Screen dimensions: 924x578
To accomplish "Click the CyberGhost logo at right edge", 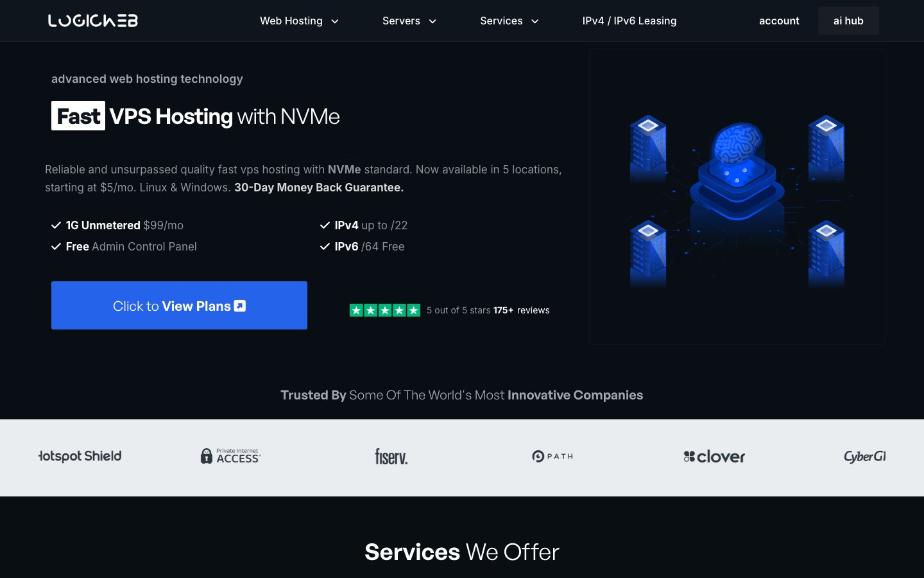I will (865, 457).
